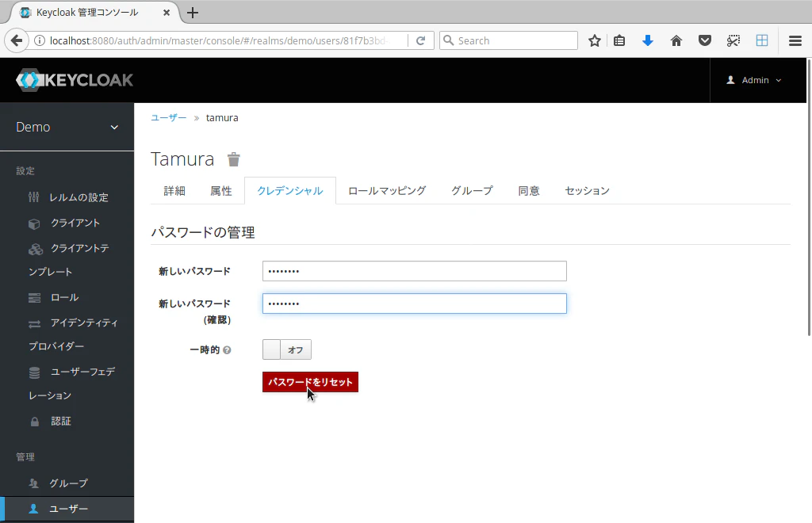812x523 pixels.
Task: Switch to the セッション tab
Action: (588, 191)
